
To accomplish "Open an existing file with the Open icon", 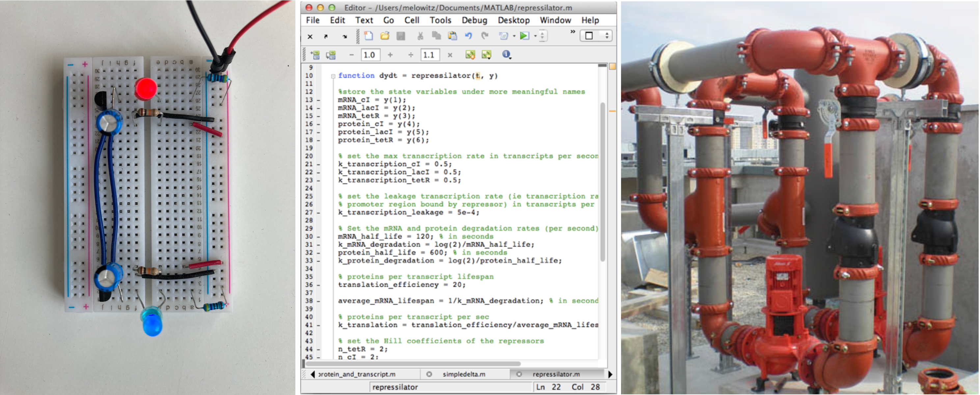I will click(x=385, y=37).
